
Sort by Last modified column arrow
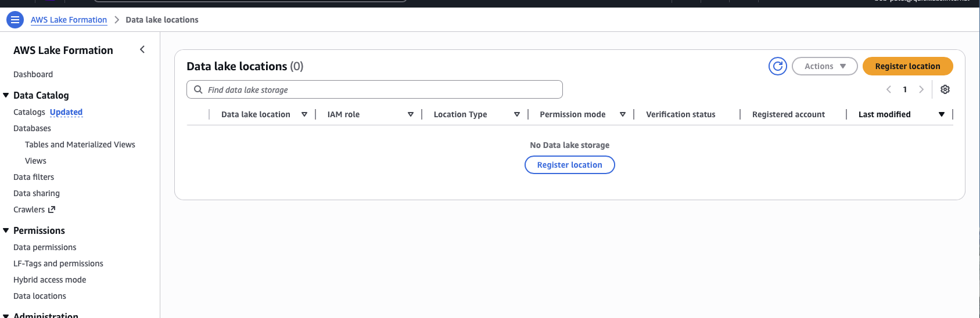pyautogui.click(x=942, y=114)
